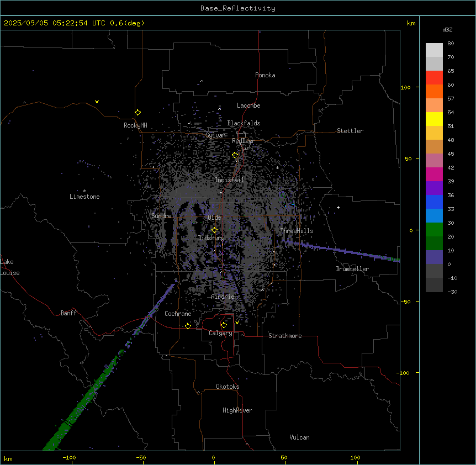Click the yellow V marker east of Calgary diamond

pyautogui.click(x=237, y=323)
